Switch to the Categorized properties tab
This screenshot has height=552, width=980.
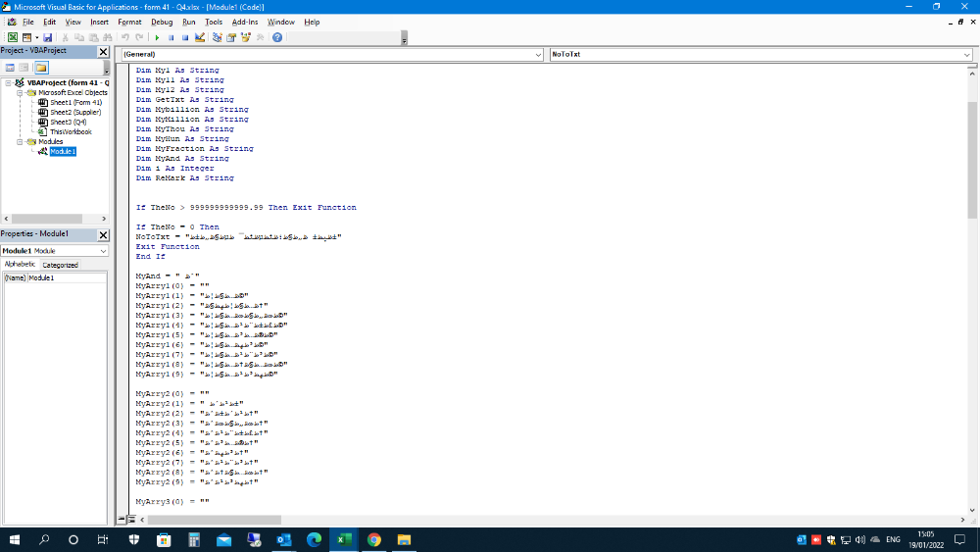point(60,265)
